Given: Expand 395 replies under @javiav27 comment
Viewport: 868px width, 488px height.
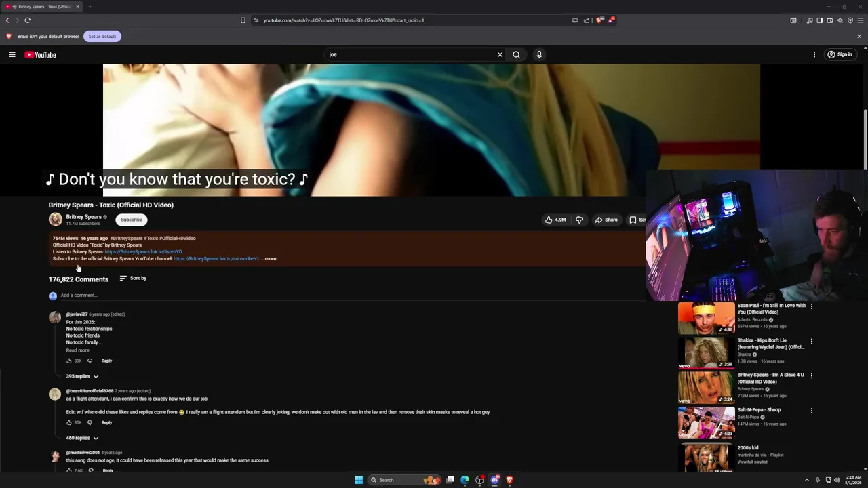Looking at the screenshot, I should [82, 376].
